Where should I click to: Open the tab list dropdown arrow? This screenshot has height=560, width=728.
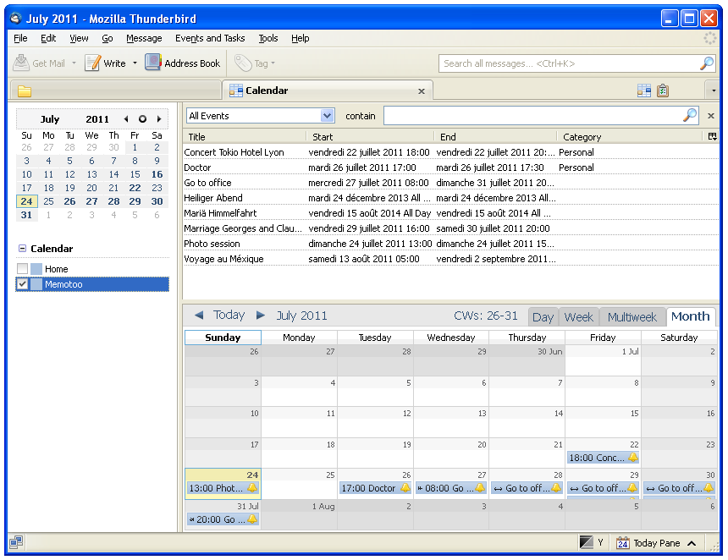pyautogui.click(x=713, y=91)
